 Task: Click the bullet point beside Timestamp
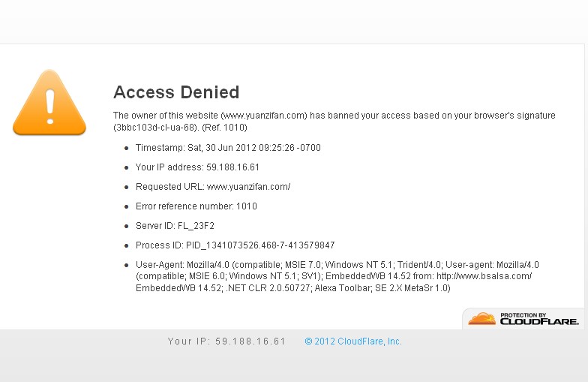(x=126, y=149)
